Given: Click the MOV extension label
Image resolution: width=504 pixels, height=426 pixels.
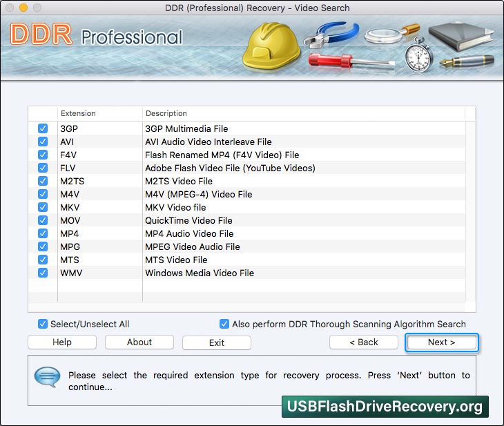Looking at the screenshot, I should click(x=70, y=220).
